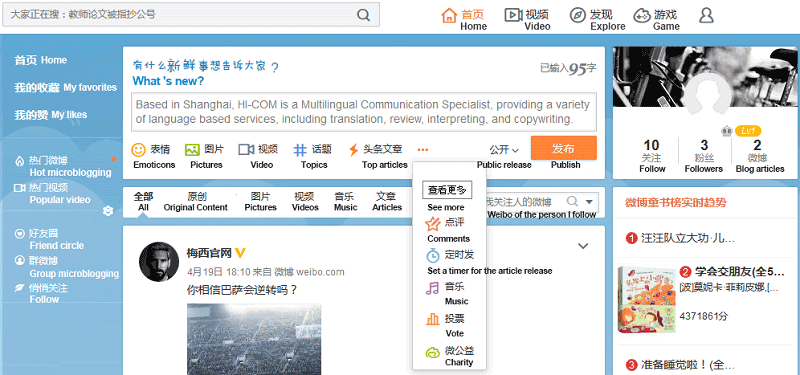800x375 pixels.
Task: Open Popular video icon in sidebar
Action: [x=19, y=188]
